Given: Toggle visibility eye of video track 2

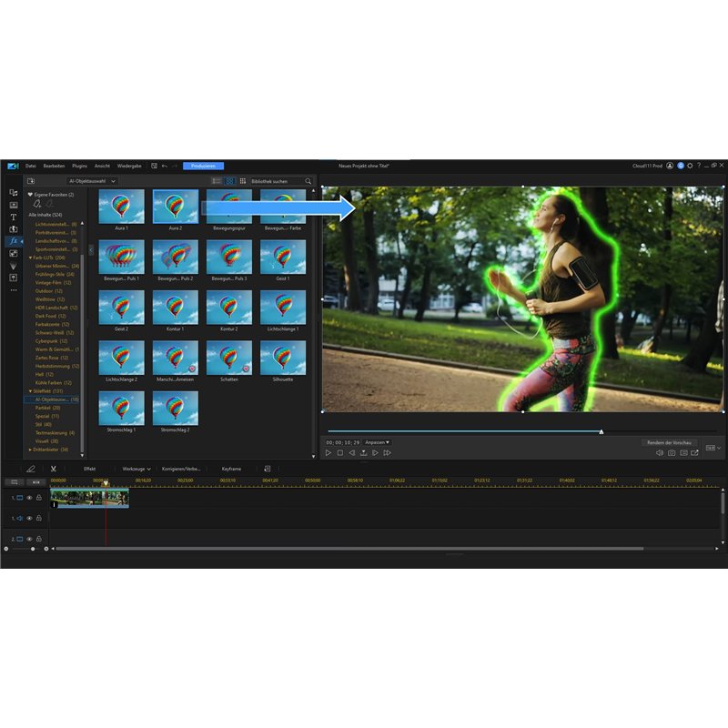Looking at the screenshot, I should [x=29, y=539].
